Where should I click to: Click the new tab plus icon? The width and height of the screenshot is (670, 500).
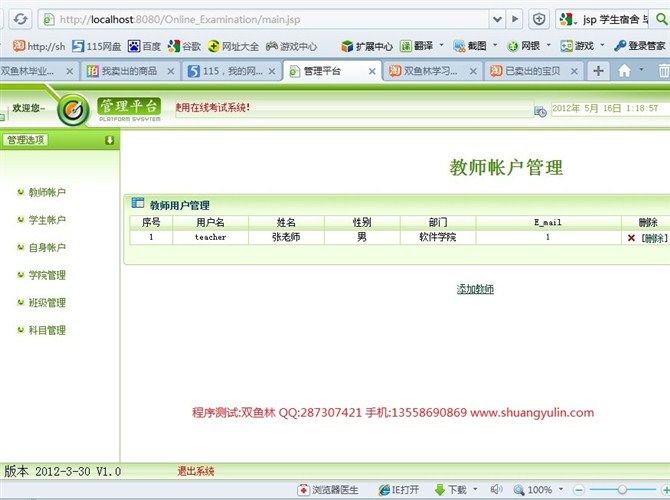pos(598,71)
